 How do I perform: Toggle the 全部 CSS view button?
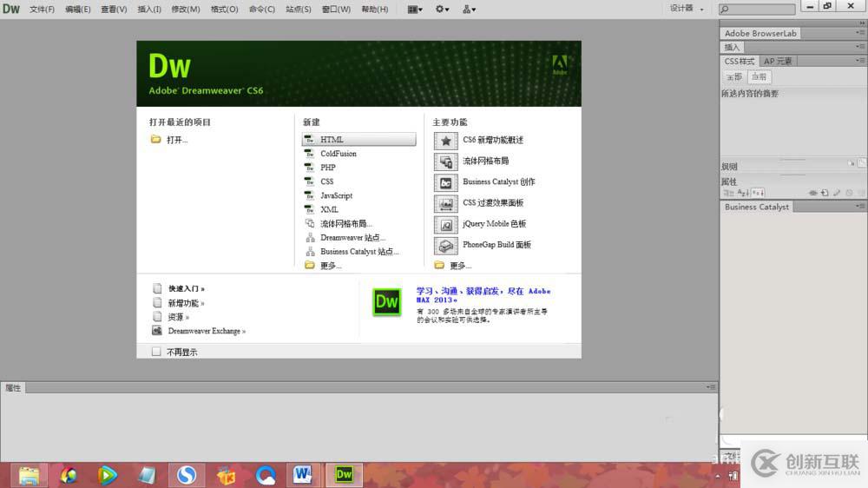coord(734,77)
